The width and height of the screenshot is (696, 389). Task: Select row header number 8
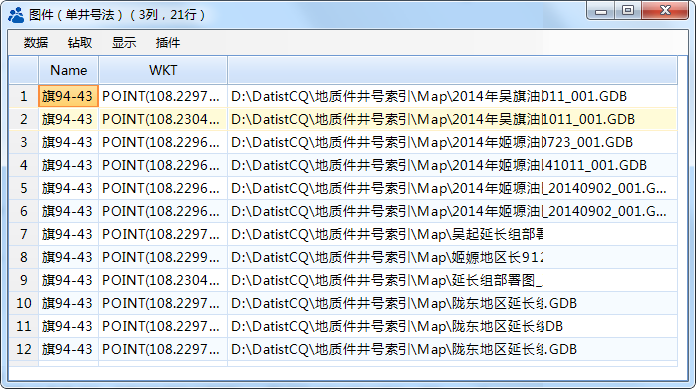click(24, 258)
